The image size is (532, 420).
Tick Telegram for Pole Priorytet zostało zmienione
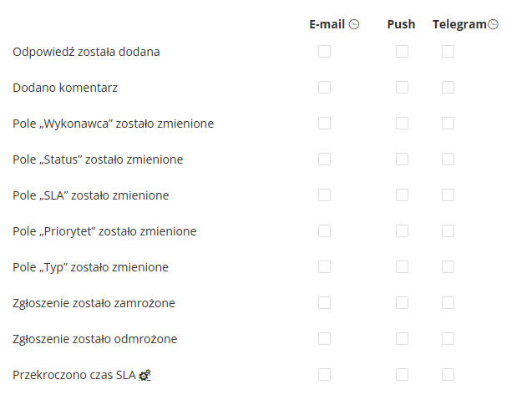pos(448,231)
